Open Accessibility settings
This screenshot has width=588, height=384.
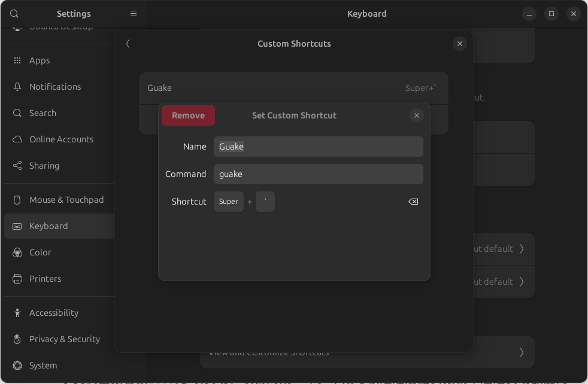coord(53,313)
